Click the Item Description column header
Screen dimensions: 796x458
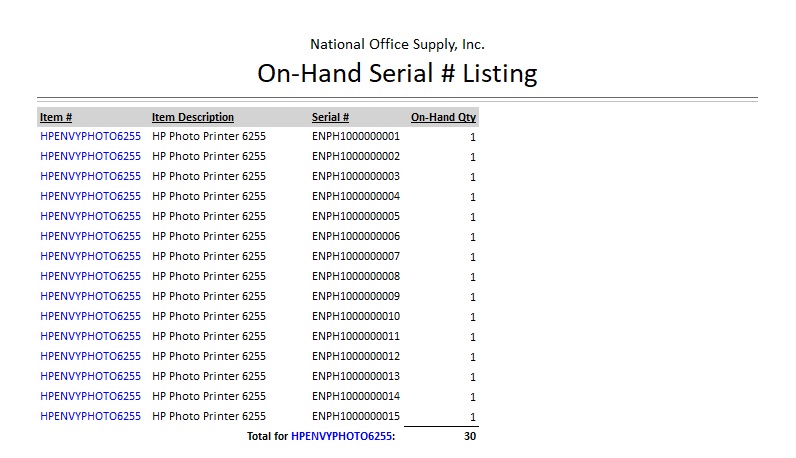point(193,117)
